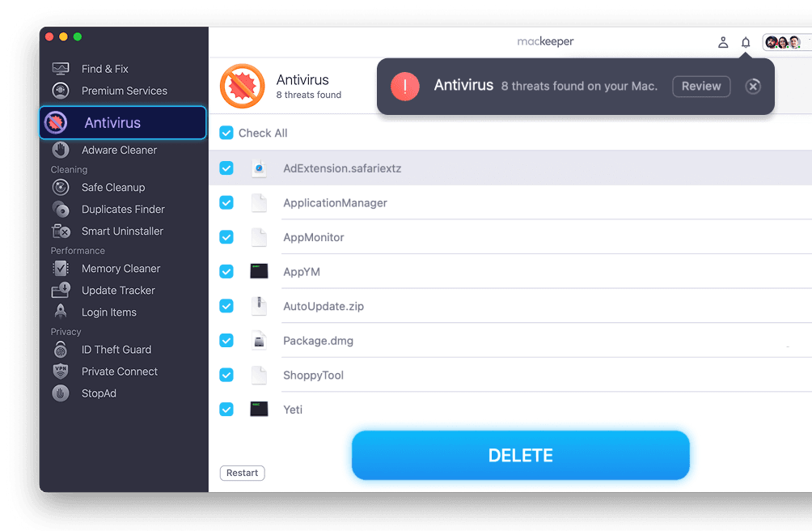Click the Package.dmg disk image icon
The height and width of the screenshot is (531, 812).
[x=259, y=340]
